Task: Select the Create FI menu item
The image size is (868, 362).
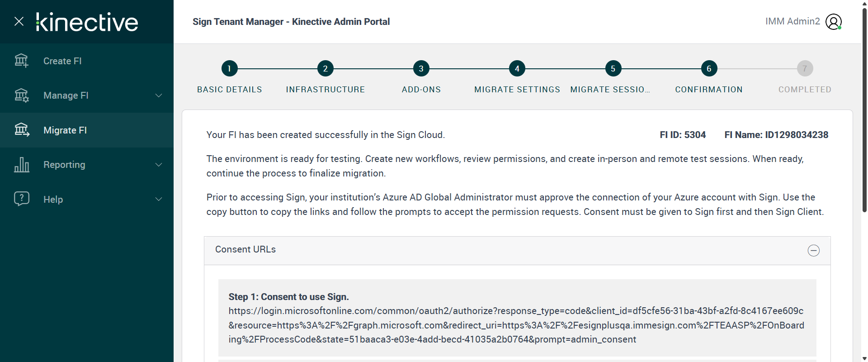Action: click(x=62, y=61)
